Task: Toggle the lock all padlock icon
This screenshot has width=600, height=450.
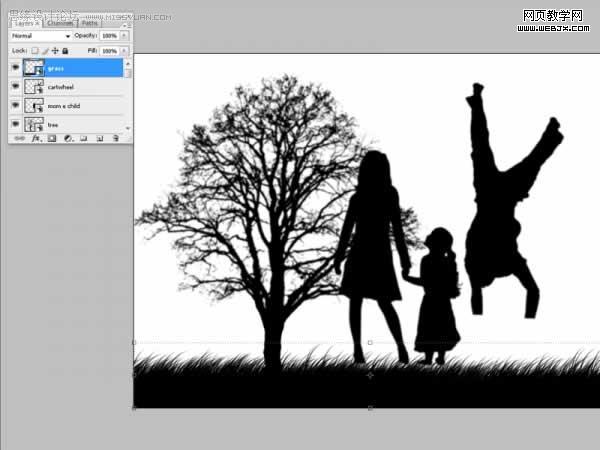Action: click(x=65, y=51)
